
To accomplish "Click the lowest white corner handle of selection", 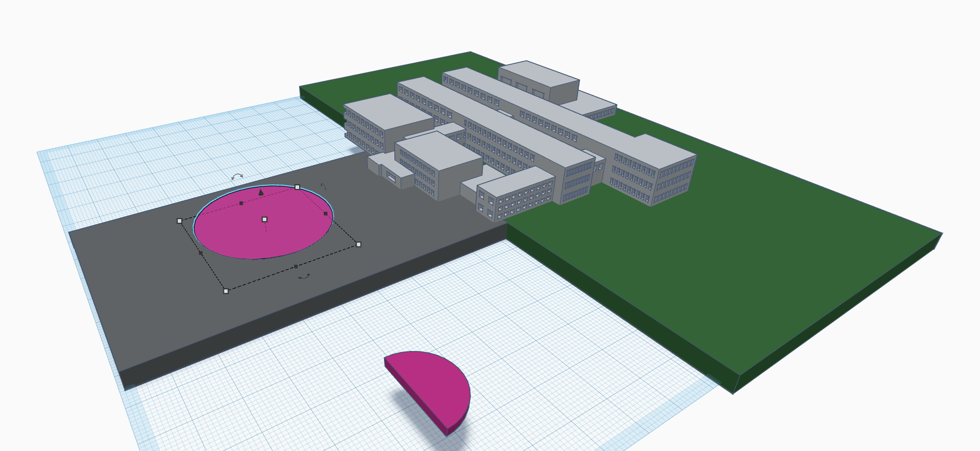I will (x=226, y=291).
